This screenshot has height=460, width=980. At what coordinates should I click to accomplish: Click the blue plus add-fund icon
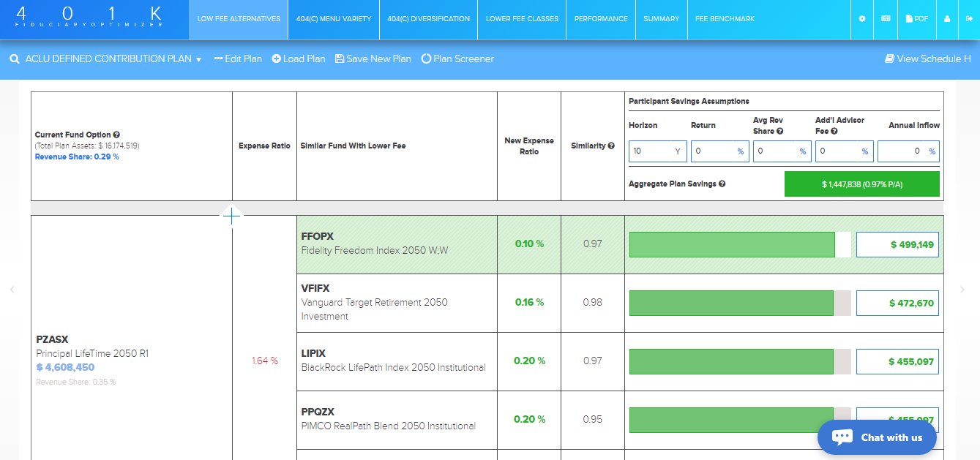[231, 216]
